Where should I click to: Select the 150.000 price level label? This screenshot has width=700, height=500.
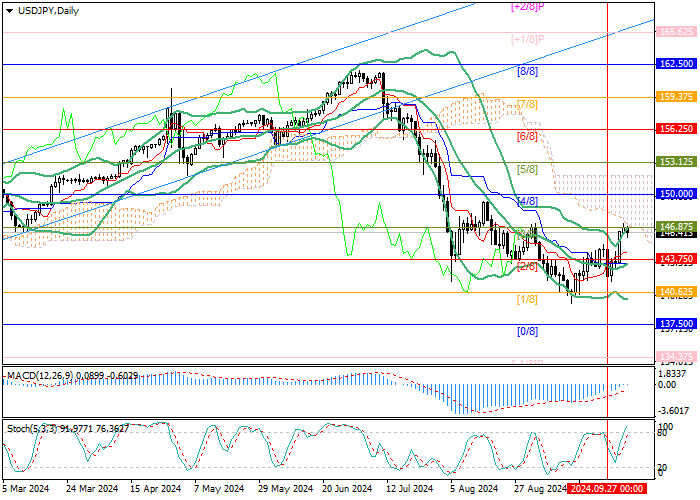click(676, 194)
